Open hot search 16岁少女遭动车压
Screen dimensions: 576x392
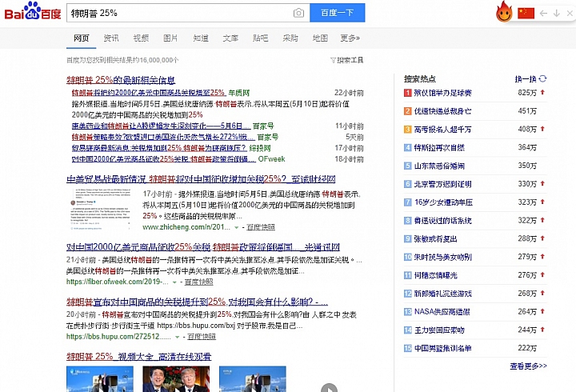(443, 202)
